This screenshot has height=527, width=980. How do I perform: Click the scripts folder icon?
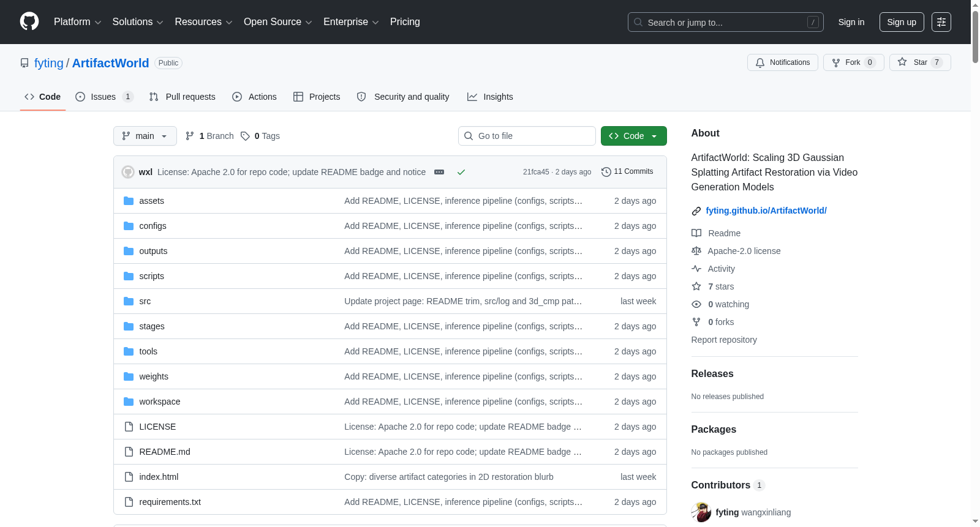coord(129,276)
